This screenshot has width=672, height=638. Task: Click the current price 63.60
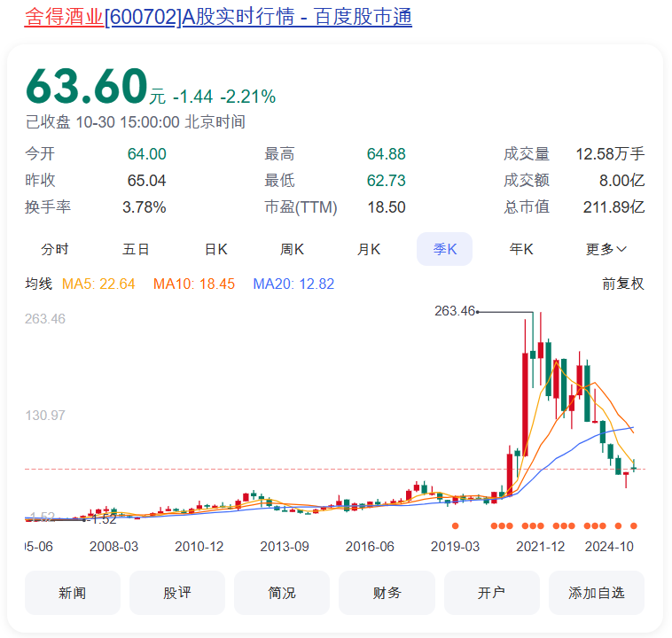[x=87, y=86]
